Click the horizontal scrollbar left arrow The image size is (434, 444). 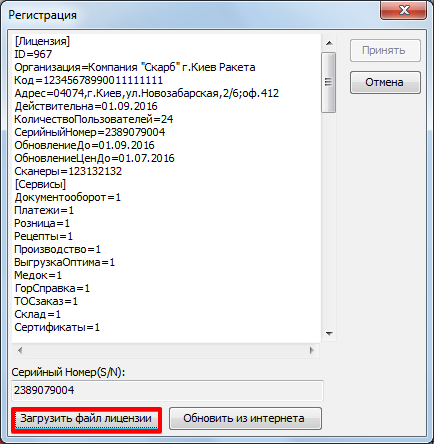pos(20,350)
